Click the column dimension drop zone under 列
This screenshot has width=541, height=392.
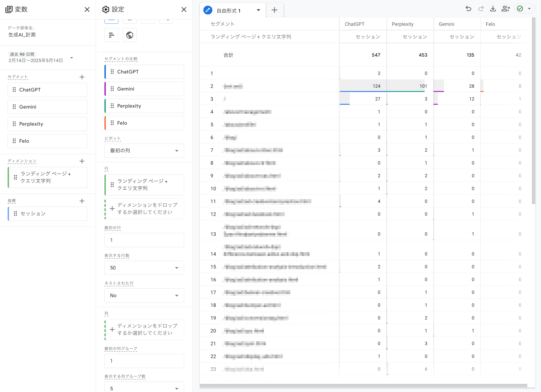(x=144, y=330)
